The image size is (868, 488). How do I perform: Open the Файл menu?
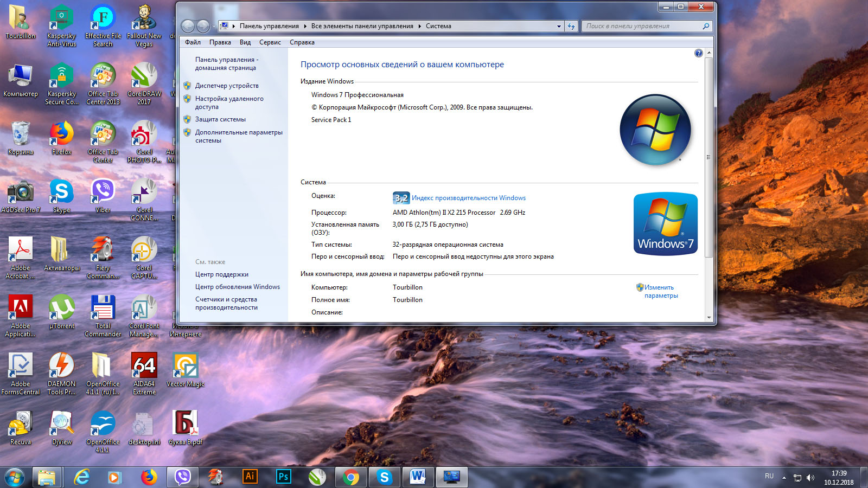click(193, 42)
